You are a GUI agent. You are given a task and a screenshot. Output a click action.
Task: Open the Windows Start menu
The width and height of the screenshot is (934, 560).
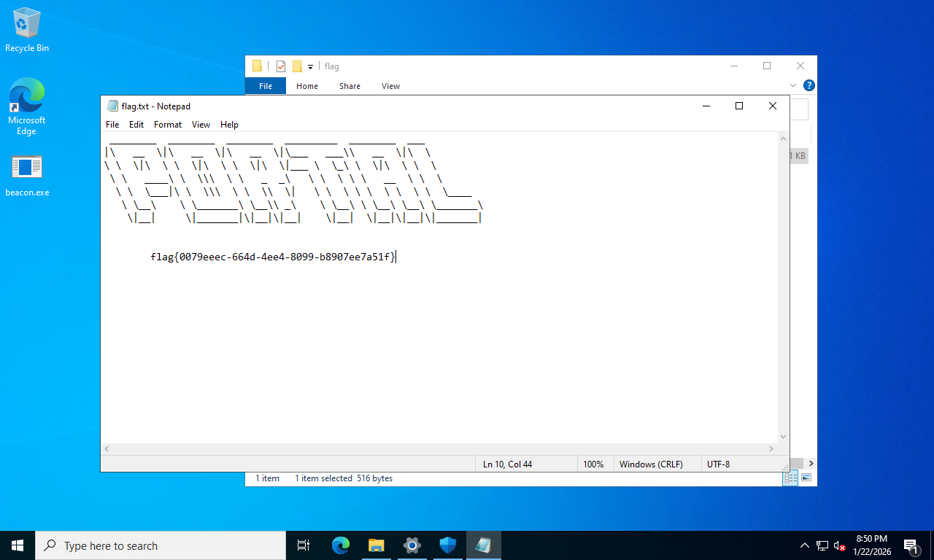(18, 545)
